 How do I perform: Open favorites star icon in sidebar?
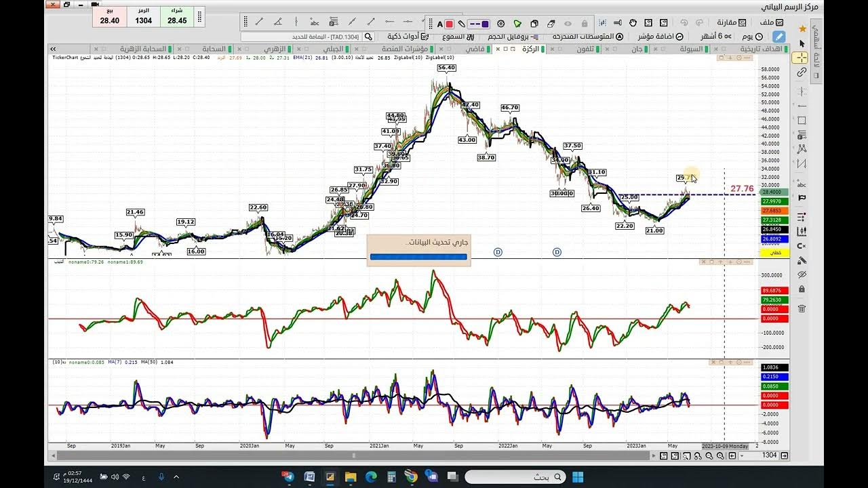click(802, 28)
